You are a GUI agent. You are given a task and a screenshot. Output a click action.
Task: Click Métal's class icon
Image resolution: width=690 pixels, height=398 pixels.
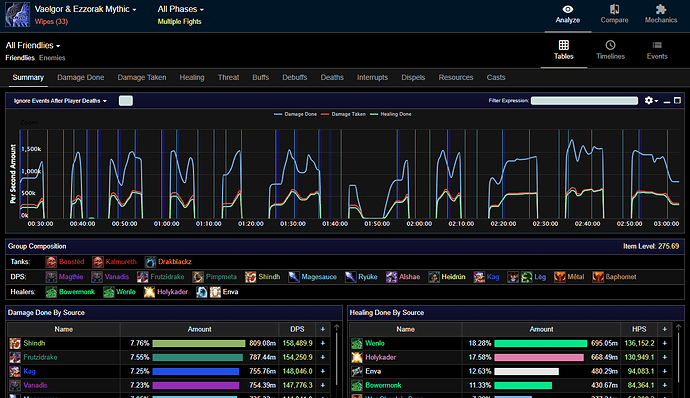560,277
